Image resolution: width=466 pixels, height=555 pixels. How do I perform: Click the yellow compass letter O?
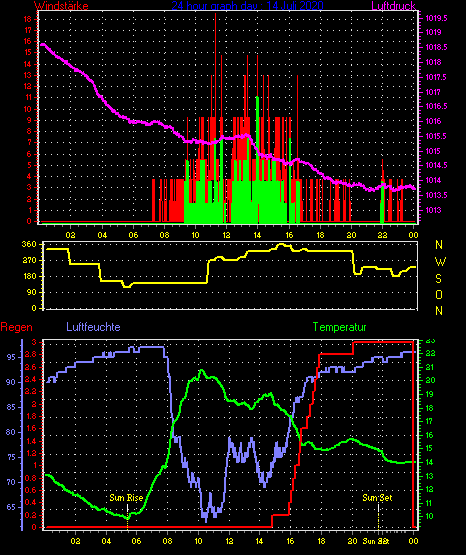coord(439,294)
